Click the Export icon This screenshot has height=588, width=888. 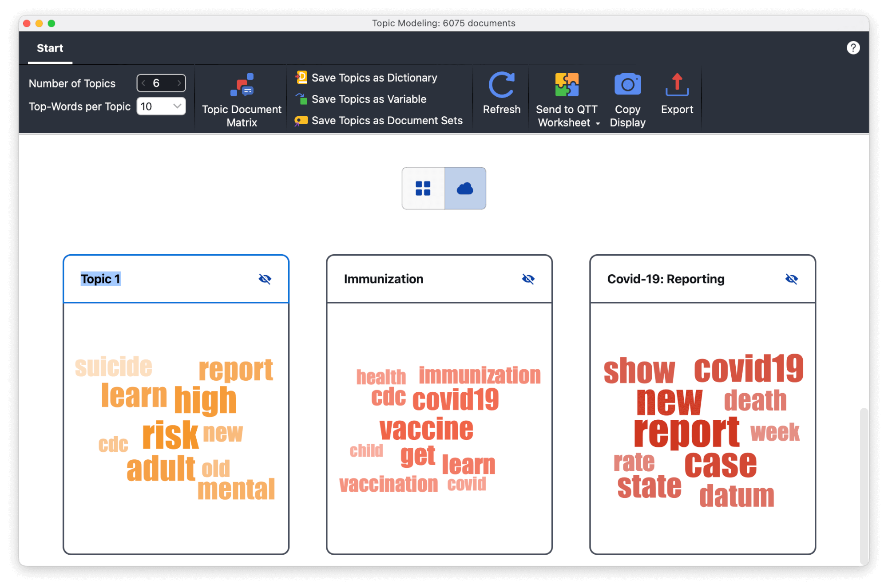coord(676,85)
